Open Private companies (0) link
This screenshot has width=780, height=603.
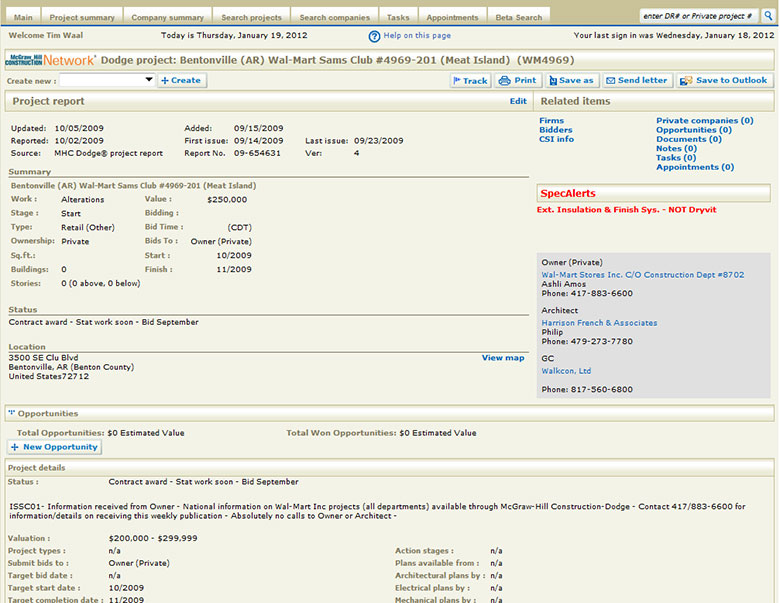704,120
